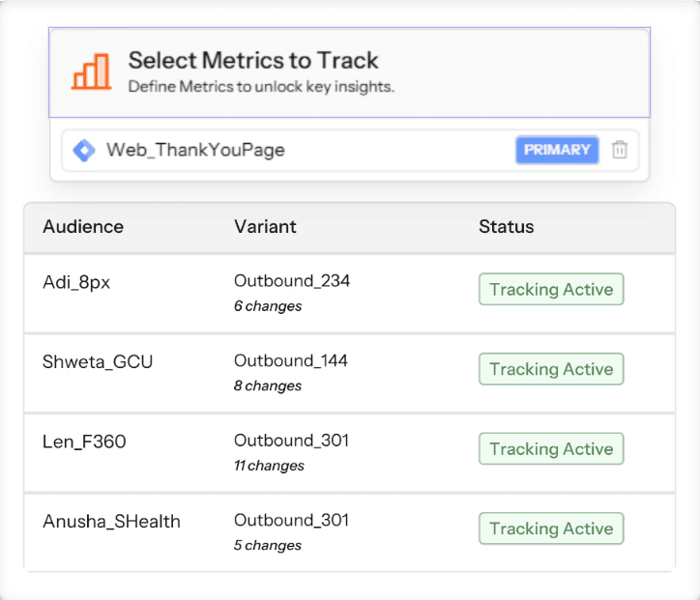700x600 pixels.
Task: Click the orange bar chart metrics icon
Action: click(92, 71)
